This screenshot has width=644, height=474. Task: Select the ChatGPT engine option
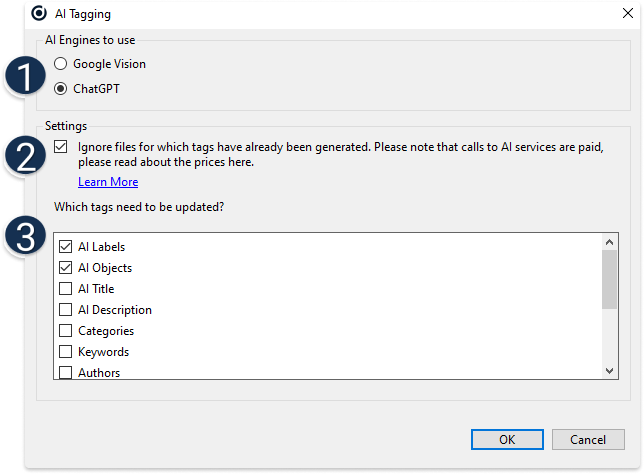(x=62, y=88)
